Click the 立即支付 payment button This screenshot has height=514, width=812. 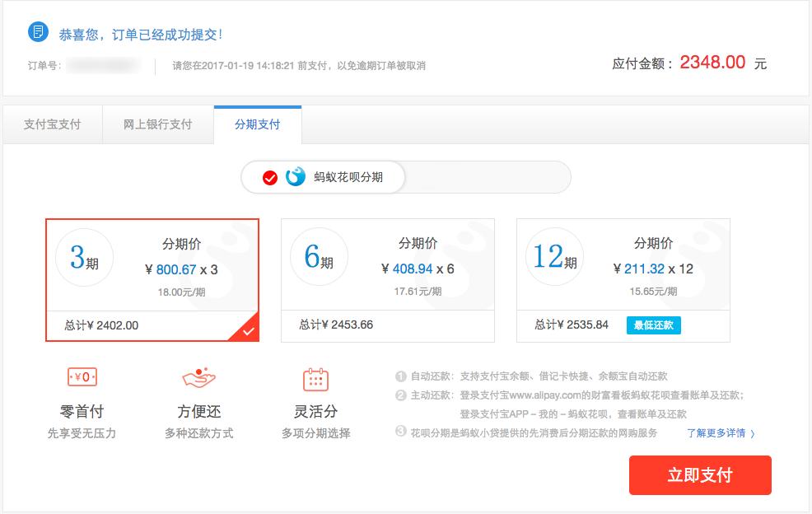[700, 475]
